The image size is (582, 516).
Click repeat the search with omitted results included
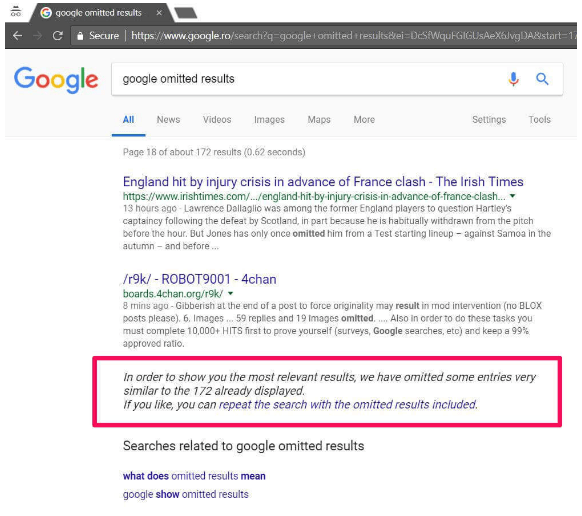click(348, 404)
